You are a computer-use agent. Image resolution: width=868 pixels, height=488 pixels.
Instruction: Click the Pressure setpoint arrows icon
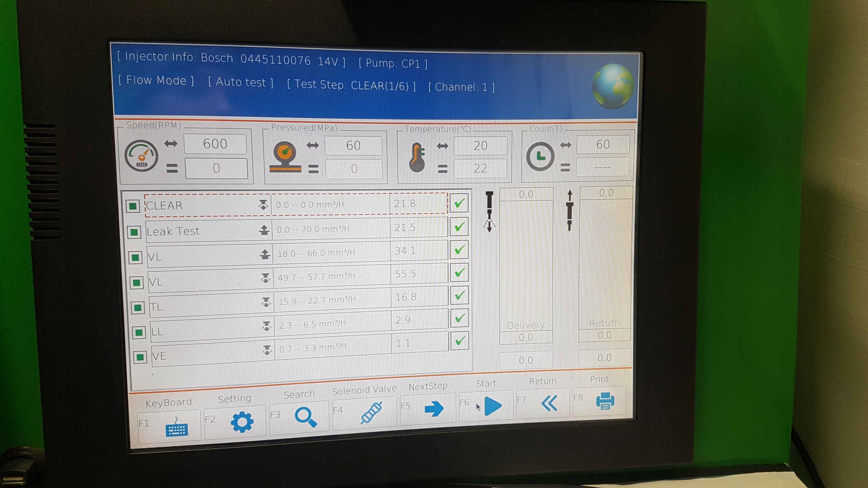pyautogui.click(x=313, y=145)
